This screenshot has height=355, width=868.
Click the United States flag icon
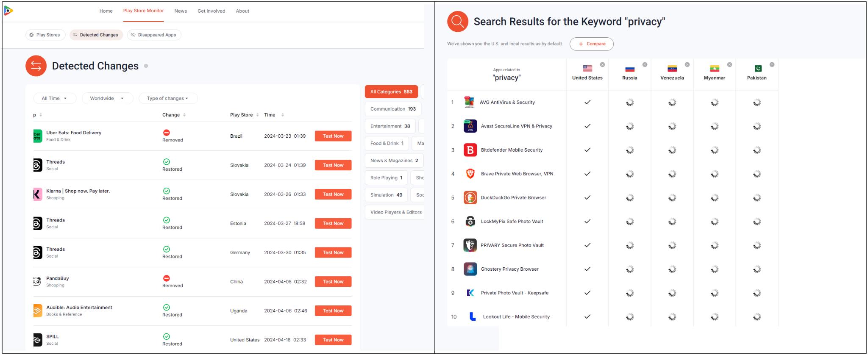point(587,68)
